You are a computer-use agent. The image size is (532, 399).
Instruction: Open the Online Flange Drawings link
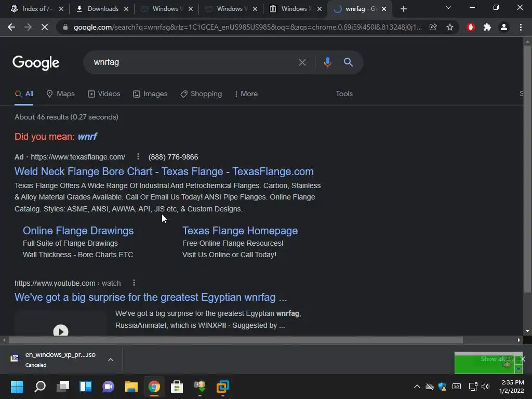click(78, 231)
